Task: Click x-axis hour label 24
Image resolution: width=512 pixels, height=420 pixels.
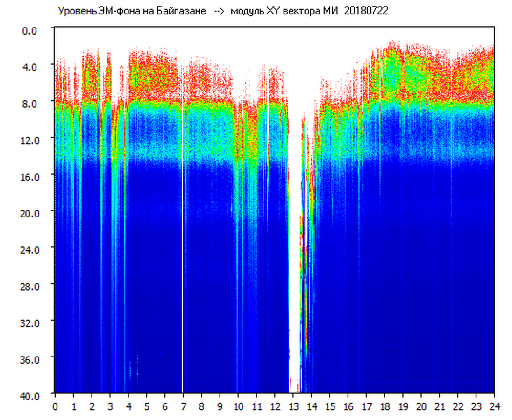Action: [x=494, y=406]
